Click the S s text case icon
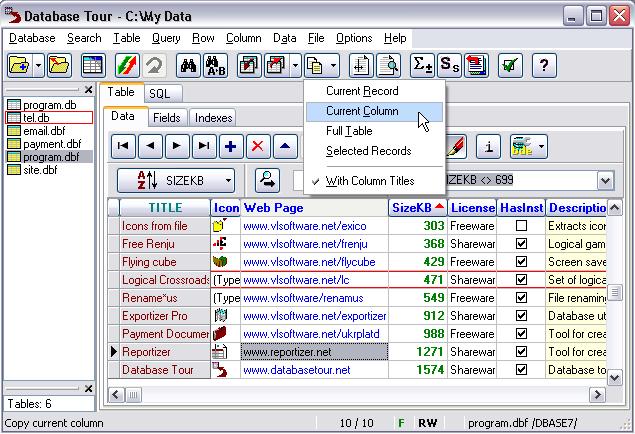The width and height of the screenshot is (635, 434). point(449,65)
